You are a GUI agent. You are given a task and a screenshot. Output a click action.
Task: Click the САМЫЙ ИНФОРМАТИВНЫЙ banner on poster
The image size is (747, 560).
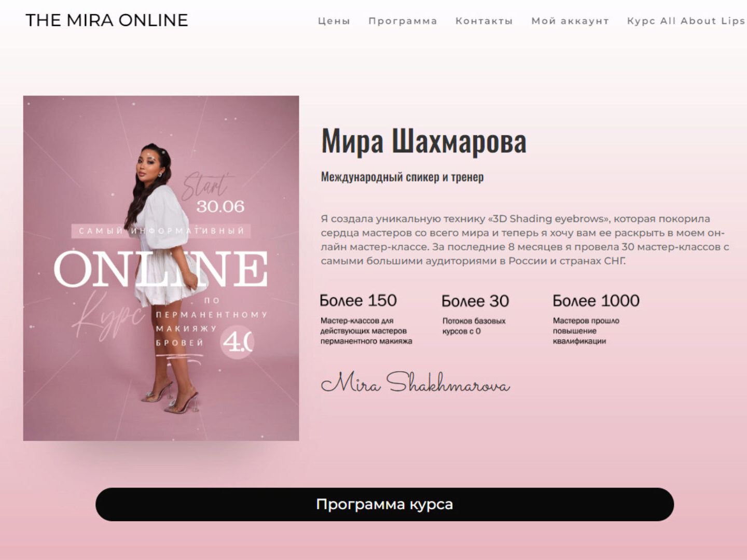pyautogui.click(x=161, y=231)
